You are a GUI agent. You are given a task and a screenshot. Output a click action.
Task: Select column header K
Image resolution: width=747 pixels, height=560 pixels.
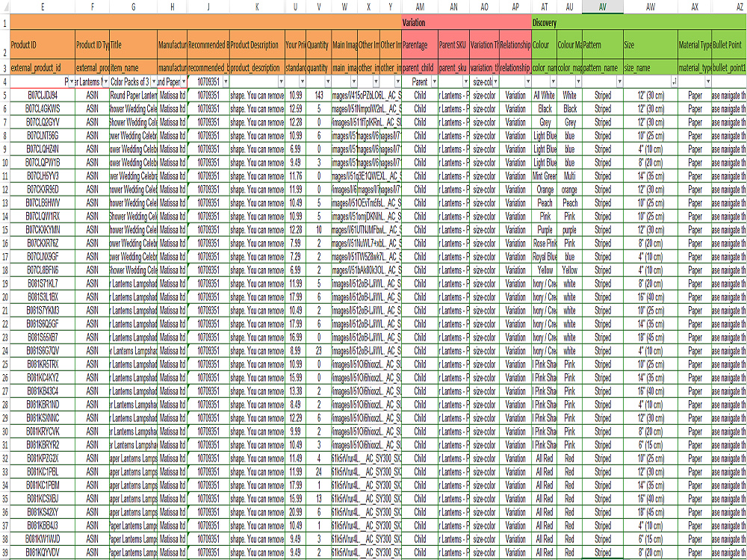pos(257,7)
